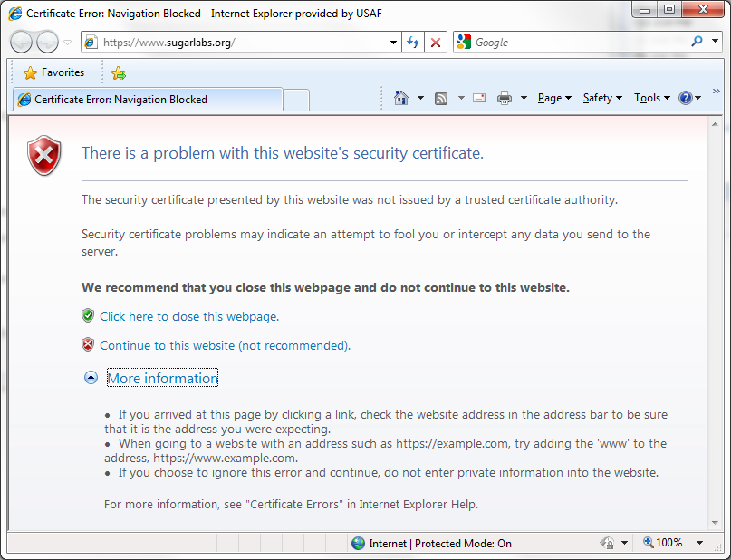Viewport: 731px width, 560px height.
Task: Click the RSS feeds icon
Action: [441, 98]
